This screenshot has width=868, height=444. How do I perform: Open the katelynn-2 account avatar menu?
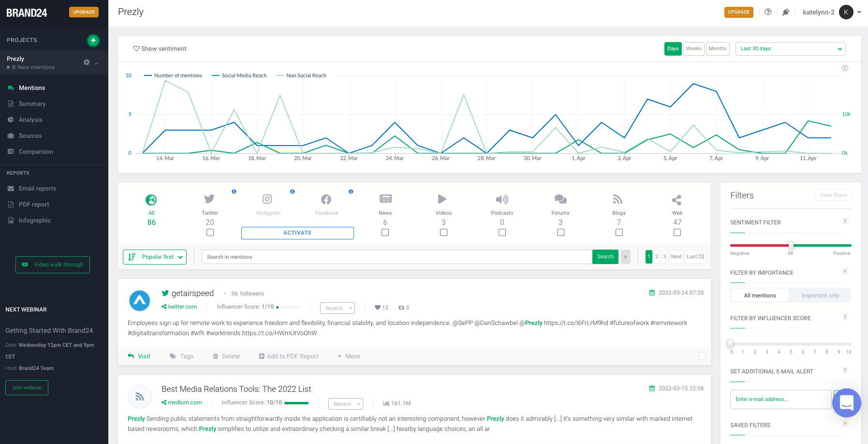846,12
